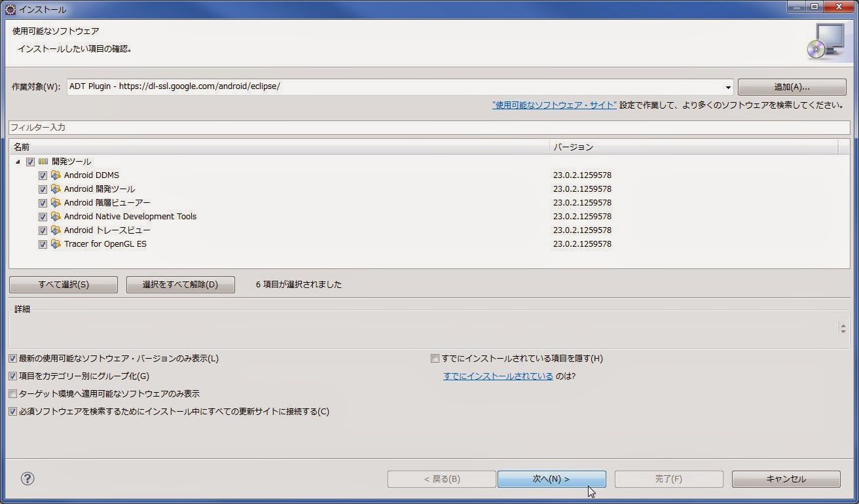Image resolution: width=859 pixels, height=504 pixels.
Task: Click the Tracer for OpenGL ES icon
Action: pyautogui.click(x=56, y=244)
